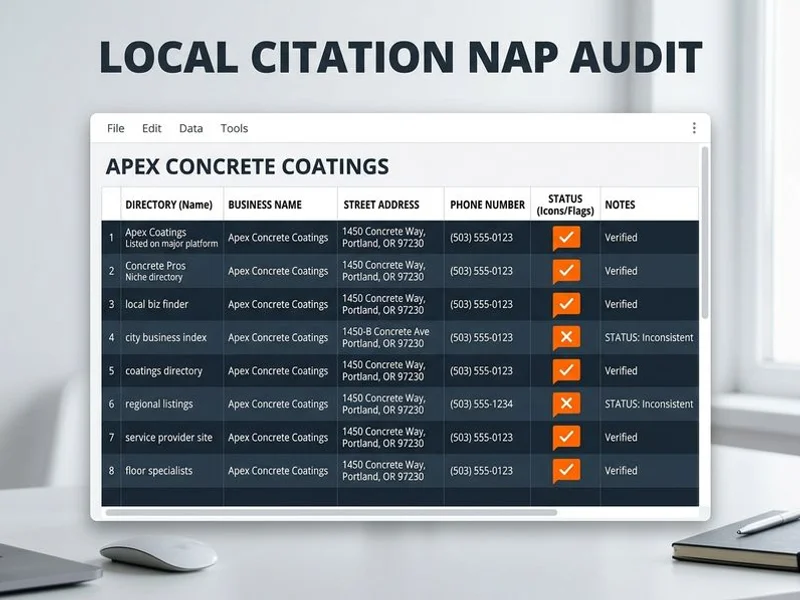Select the STATUS (Icons/Flags) column header
Viewport: 800px width, 600px height.
click(x=565, y=205)
